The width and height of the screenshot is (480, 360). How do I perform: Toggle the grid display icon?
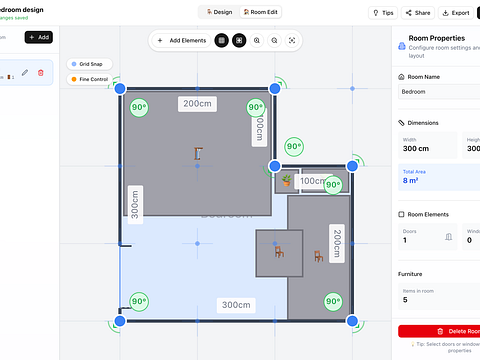[x=222, y=41]
